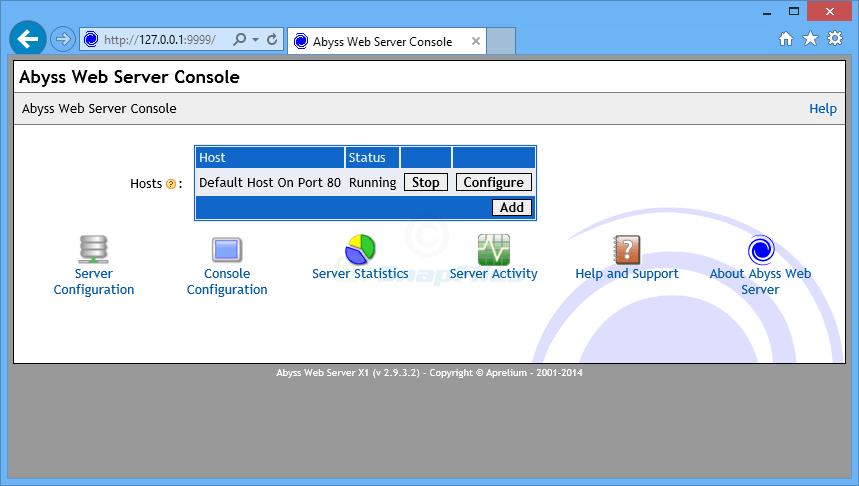The width and height of the screenshot is (859, 486).
Task: Click the 'Abyss Web Server Console' page heading
Action: [129, 77]
